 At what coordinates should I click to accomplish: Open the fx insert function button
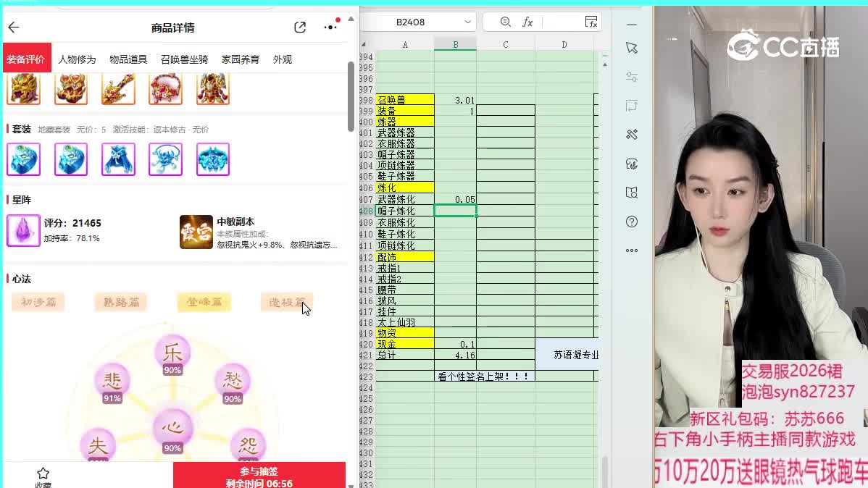[x=528, y=22]
